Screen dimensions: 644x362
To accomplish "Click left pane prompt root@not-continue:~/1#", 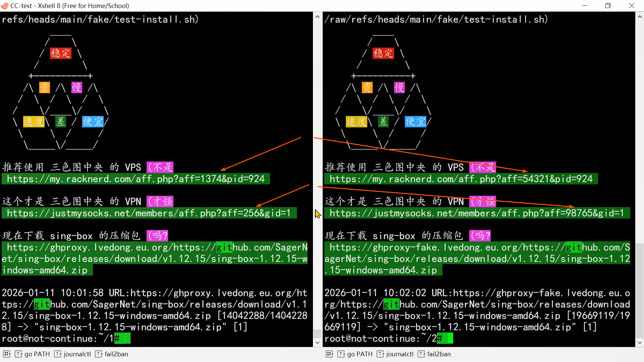I will [x=60, y=339].
